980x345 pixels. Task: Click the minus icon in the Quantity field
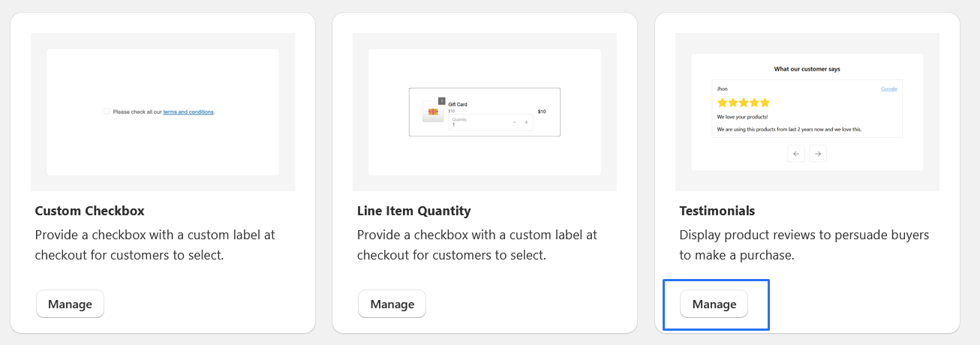pyautogui.click(x=514, y=121)
